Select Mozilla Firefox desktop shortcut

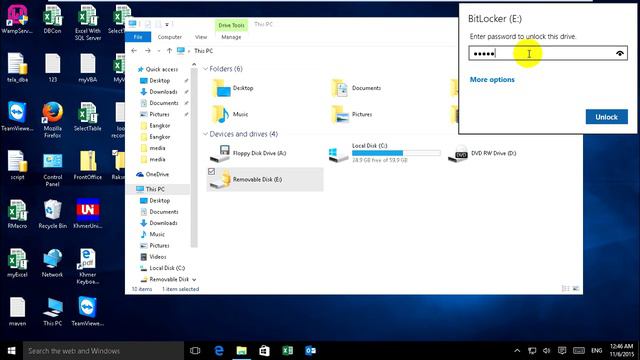(52, 120)
